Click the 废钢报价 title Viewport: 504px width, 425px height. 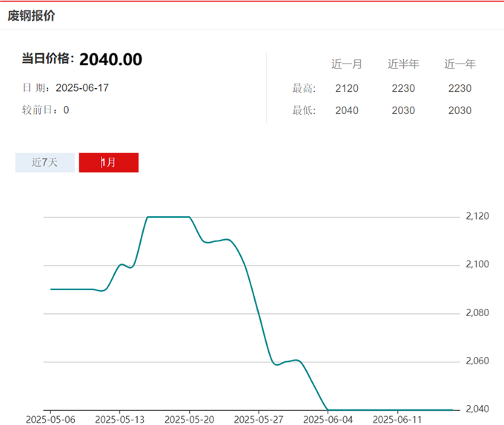pyautogui.click(x=31, y=16)
